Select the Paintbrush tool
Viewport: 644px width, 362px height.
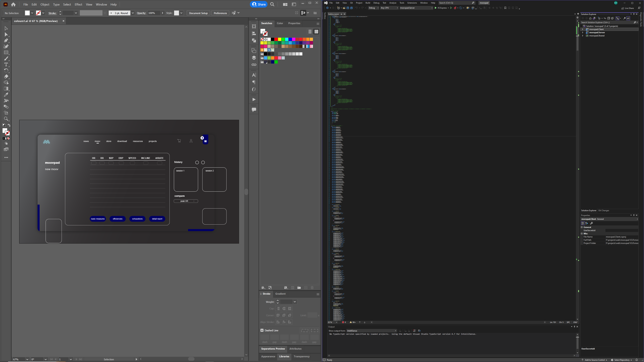6,58
